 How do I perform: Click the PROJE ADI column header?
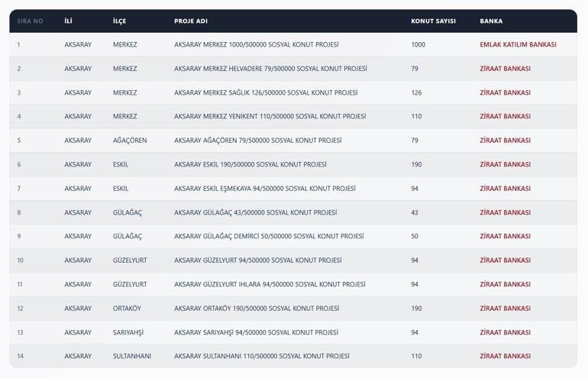click(191, 21)
